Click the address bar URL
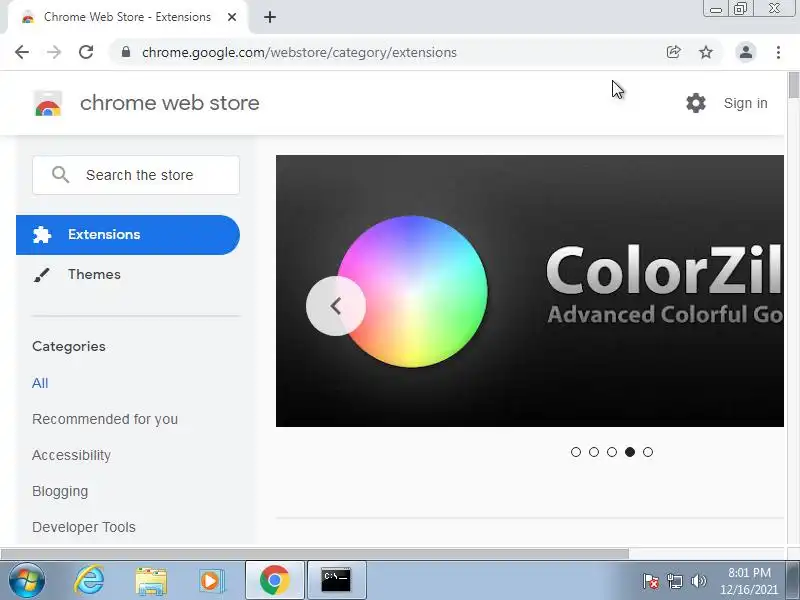 pyautogui.click(x=299, y=53)
